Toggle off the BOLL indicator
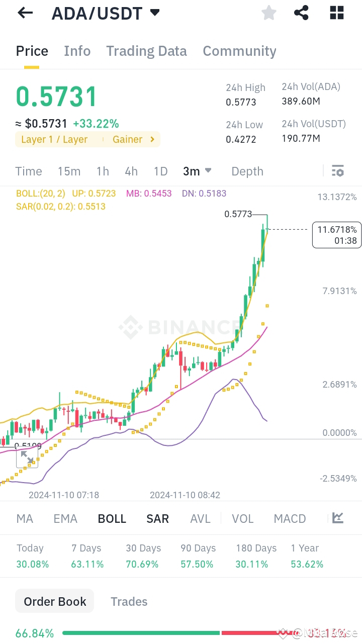 pyautogui.click(x=112, y=518)
